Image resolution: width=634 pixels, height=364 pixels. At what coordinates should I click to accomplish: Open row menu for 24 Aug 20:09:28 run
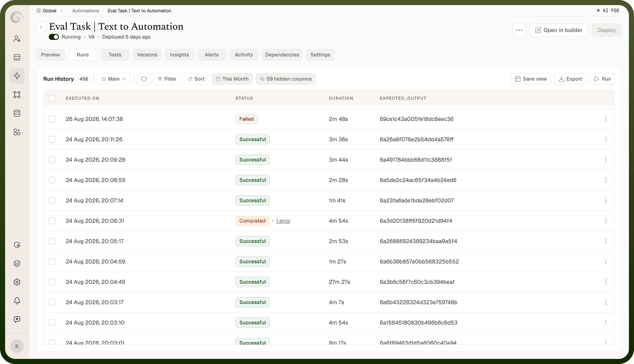point(606,160)
